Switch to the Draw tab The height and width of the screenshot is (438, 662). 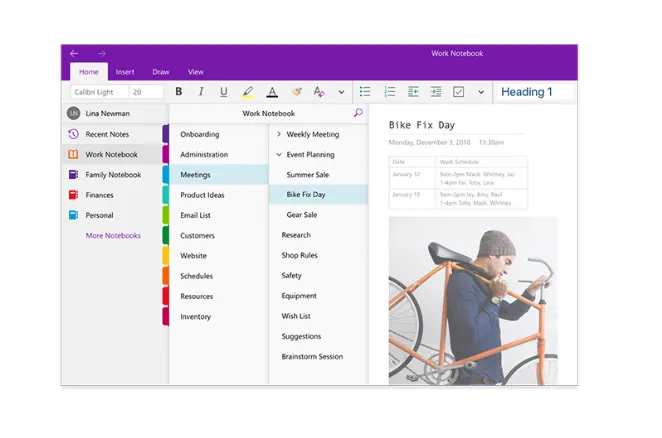tap(161, 72)
